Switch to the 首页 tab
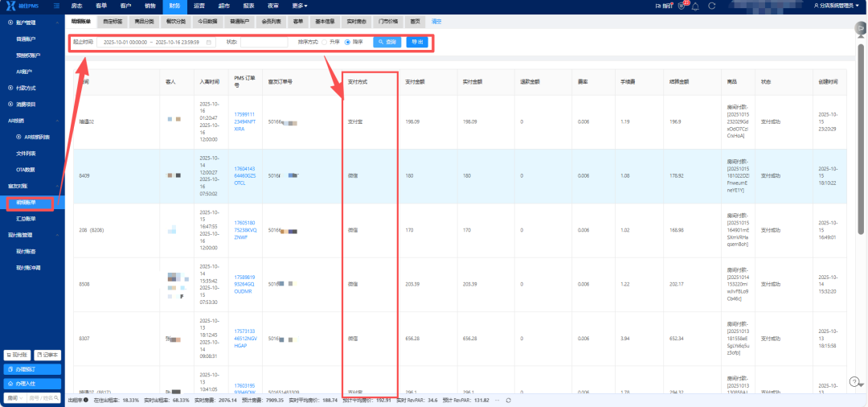This screenshot has width=868, height=407. point(414,22)
